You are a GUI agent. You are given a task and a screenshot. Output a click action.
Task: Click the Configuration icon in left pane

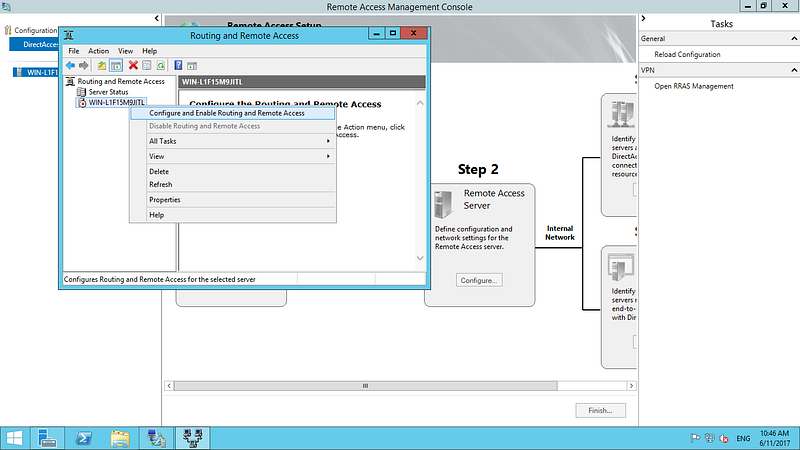(x=8, y=30)
